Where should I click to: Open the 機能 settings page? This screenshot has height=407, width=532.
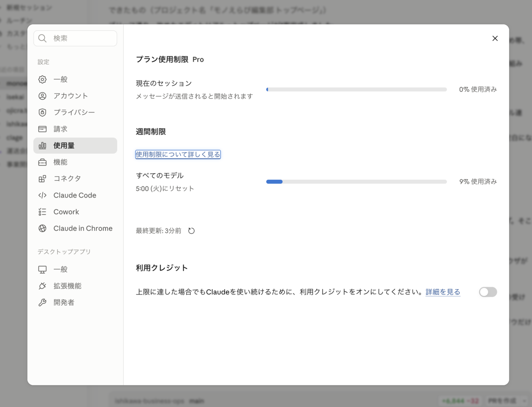(75, 162)
